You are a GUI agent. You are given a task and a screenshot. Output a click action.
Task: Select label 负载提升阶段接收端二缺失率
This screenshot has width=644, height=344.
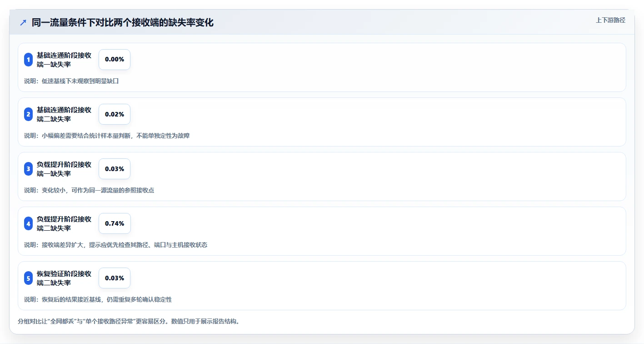64,223
